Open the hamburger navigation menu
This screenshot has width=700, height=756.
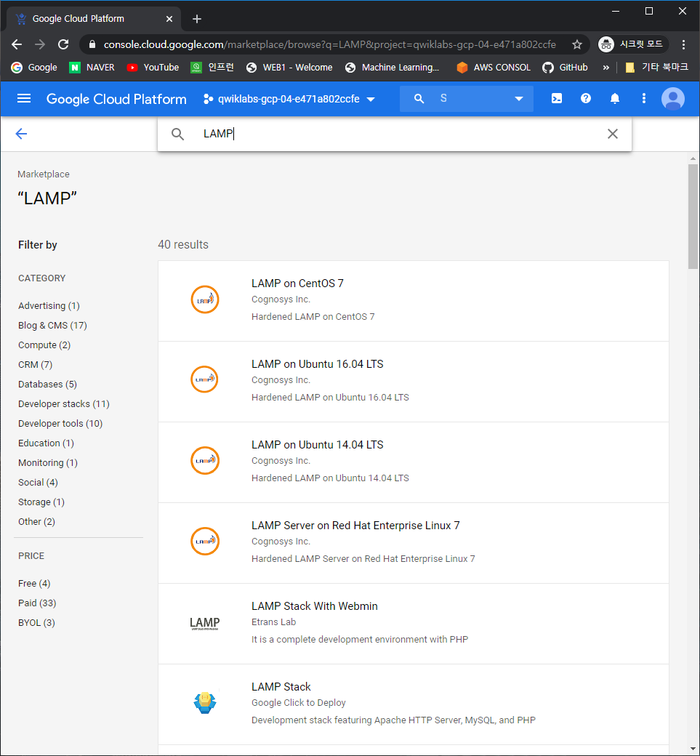tap(23, 99)
